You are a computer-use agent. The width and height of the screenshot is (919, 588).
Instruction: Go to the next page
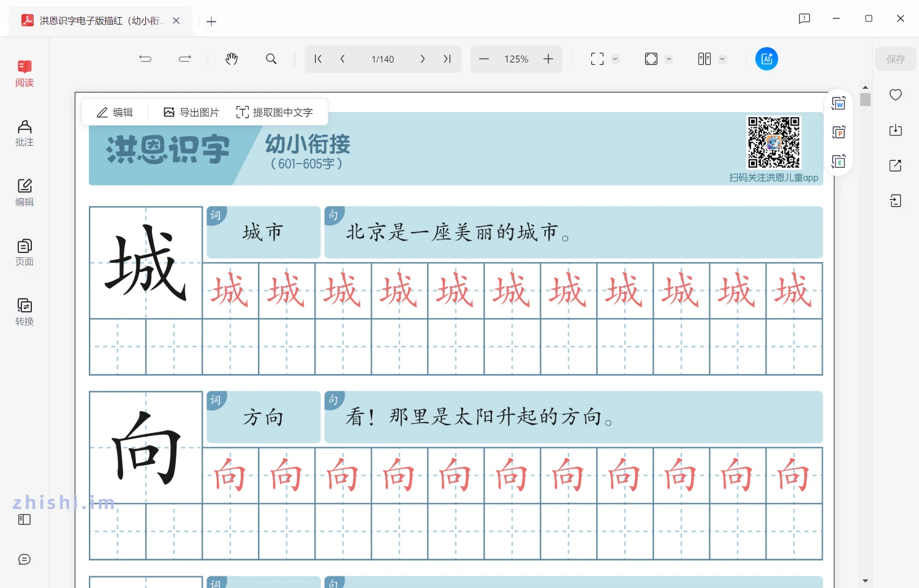(422, 59)
